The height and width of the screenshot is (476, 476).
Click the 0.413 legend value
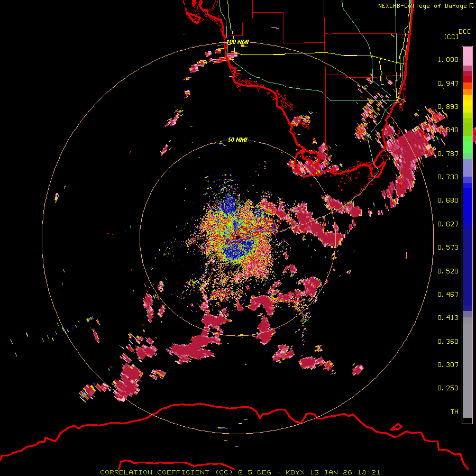pyautogui.click(x=448, y=318)
